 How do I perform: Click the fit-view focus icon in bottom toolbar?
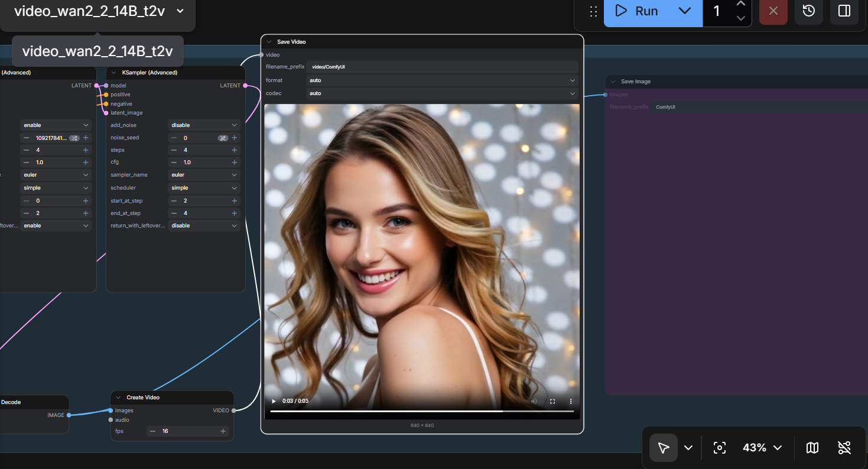719,448
